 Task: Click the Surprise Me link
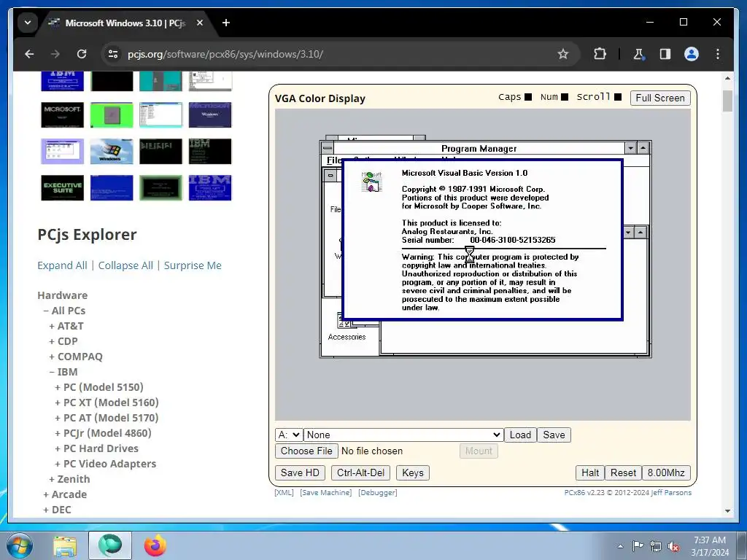(x=193, y=265)
